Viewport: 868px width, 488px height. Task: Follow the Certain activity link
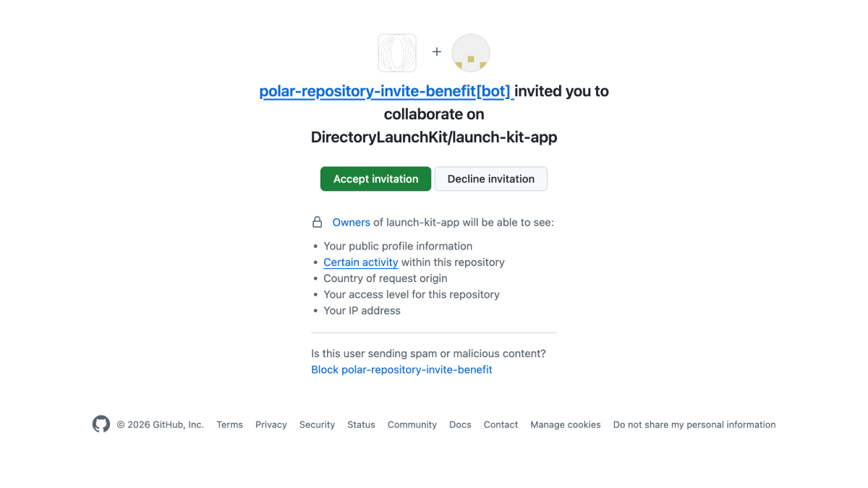coord(360,262)
